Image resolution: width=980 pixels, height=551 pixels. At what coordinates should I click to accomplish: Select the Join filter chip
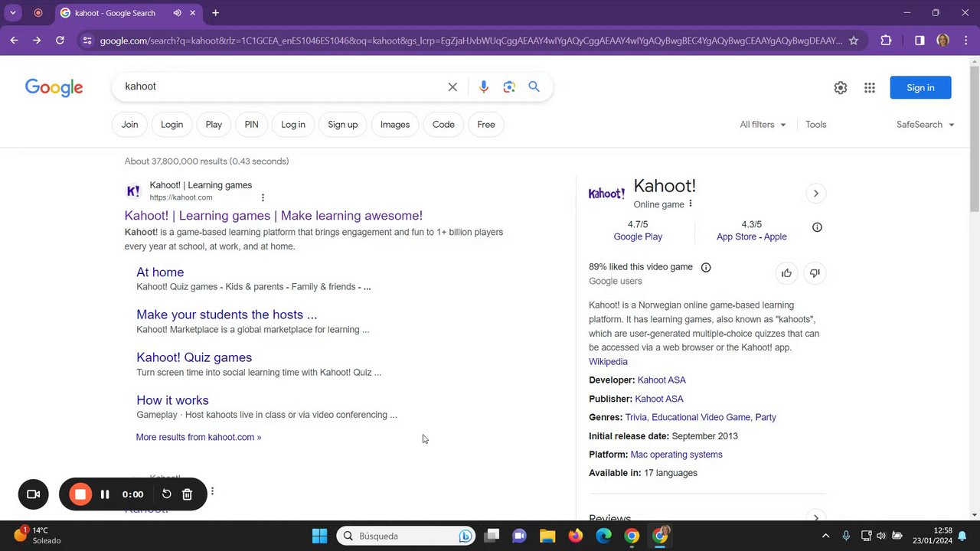tap(130, 125)
